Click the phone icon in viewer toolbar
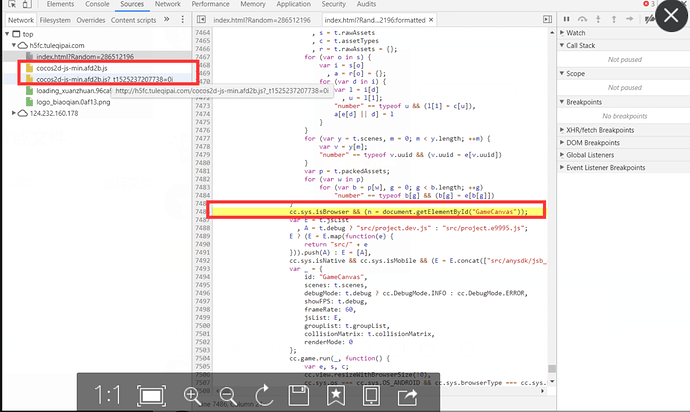This screenshot has height=412, width=690. 371,395
